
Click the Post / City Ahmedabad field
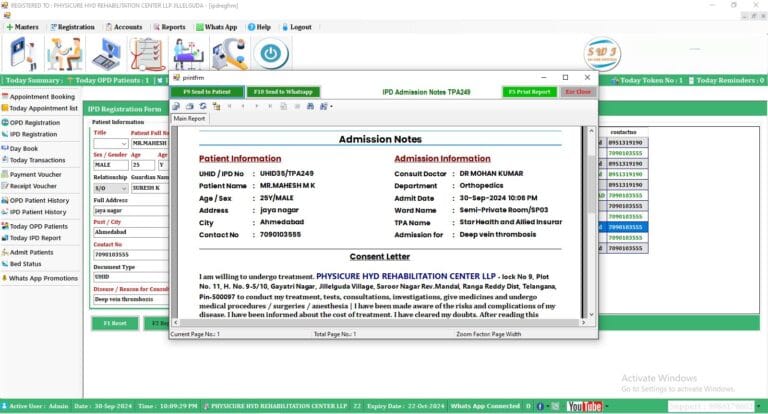pos(131,232)
